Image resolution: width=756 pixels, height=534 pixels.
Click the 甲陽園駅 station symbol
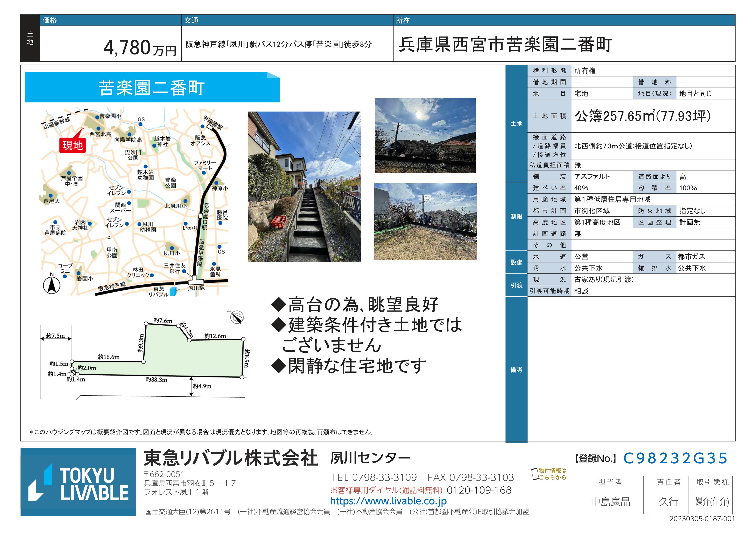(210, 127)
